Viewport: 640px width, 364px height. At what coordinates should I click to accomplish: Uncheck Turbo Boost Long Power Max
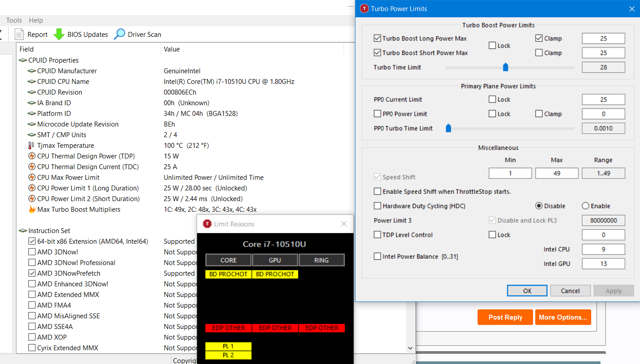(x=378, y=39)
